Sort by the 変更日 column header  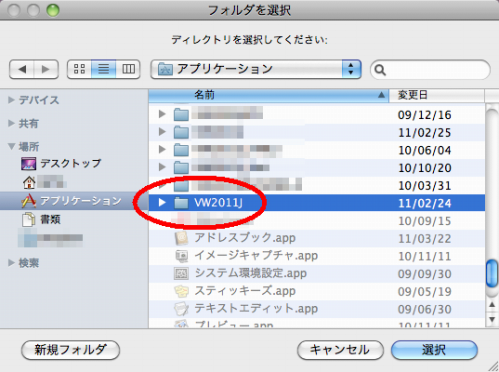[x=437, y=95]
